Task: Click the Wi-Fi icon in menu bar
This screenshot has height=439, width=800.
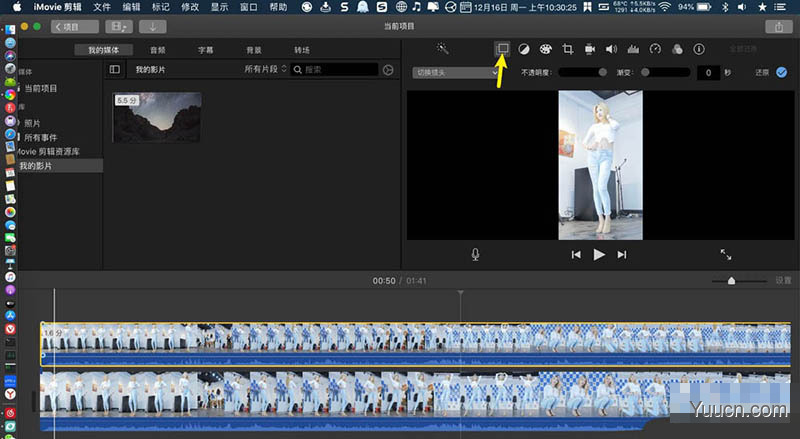Action: click(664, 7)
